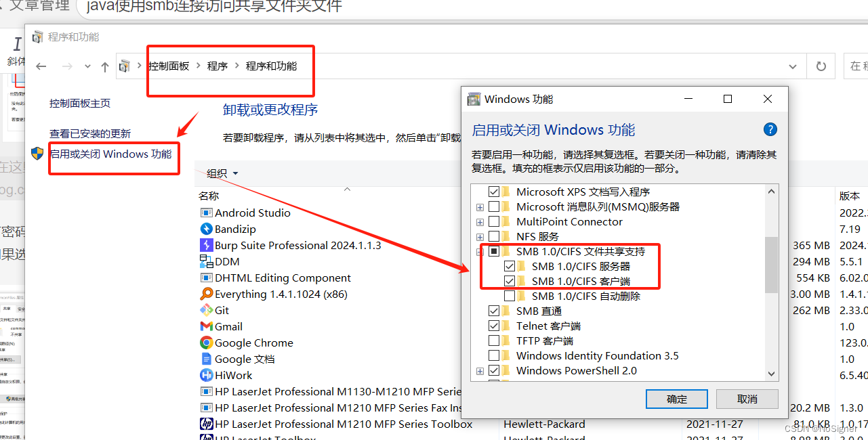Screen dimensions: 868x440
Task: Uncheck the Telnet 客户端 feature
Action: tap(494, 326)
